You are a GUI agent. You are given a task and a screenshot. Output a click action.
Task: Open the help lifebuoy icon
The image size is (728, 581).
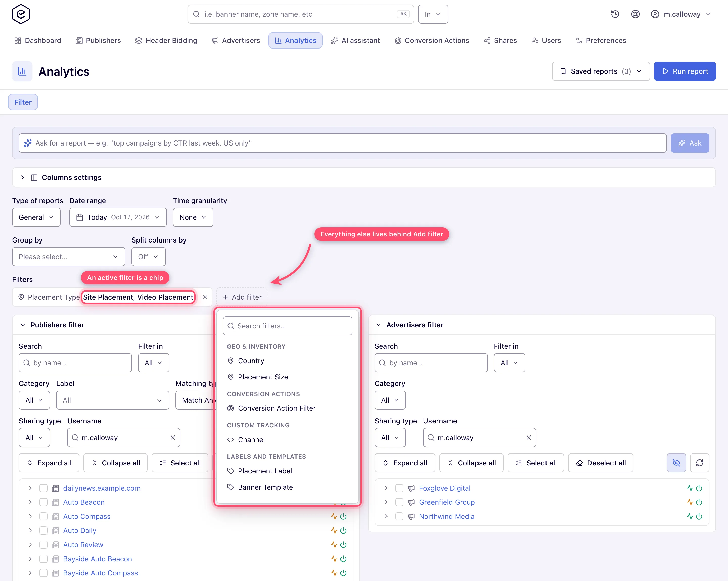click(635, 14)
